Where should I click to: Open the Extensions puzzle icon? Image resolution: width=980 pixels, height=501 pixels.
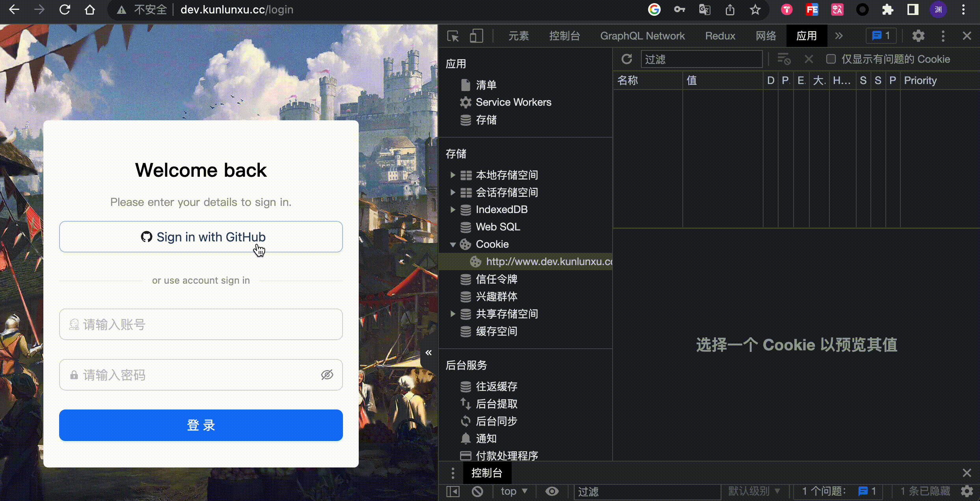pyautogui.click(x=888, y=10)
